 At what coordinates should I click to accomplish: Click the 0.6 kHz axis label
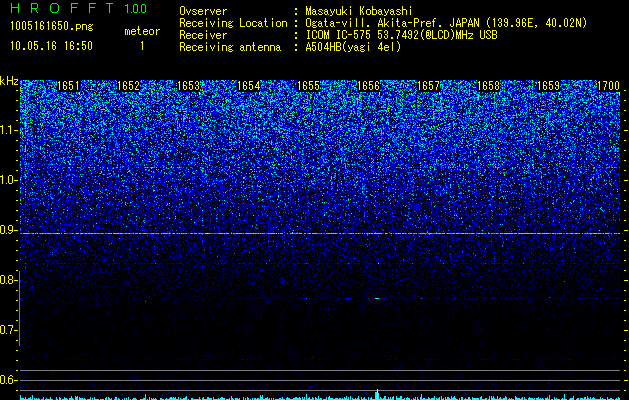(x=8, y=380)
